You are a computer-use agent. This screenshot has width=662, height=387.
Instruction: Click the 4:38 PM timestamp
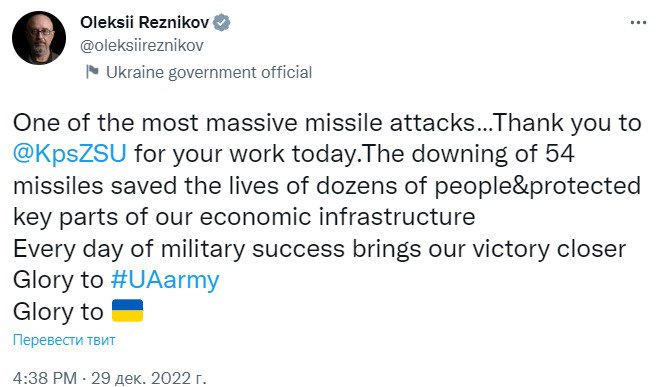[x=45, y=378]
